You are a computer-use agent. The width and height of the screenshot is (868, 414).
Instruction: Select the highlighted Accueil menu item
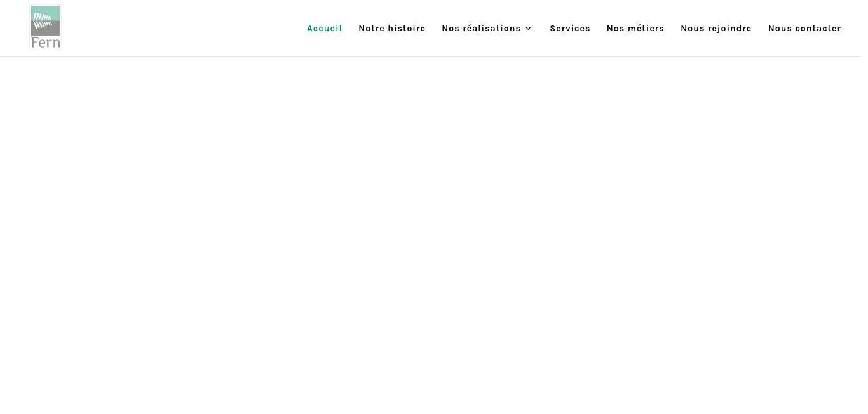click(x=324, y=29)
